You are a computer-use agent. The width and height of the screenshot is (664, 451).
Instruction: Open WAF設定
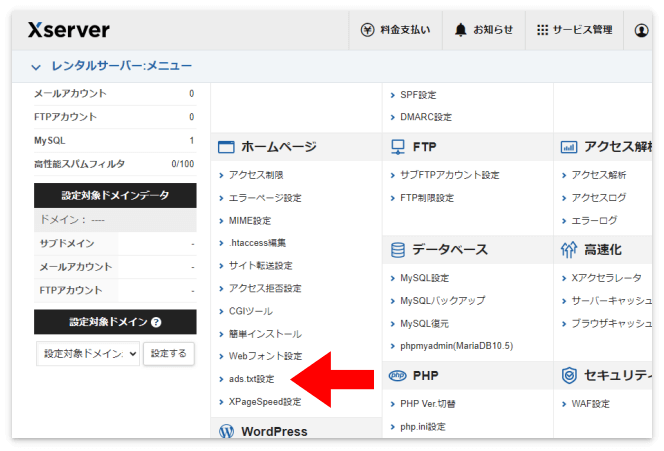(591, 404)
